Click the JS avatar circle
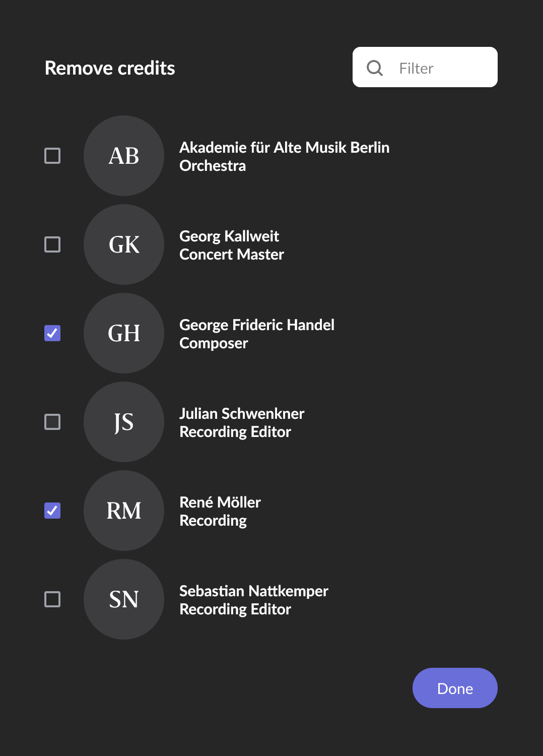 124,422
